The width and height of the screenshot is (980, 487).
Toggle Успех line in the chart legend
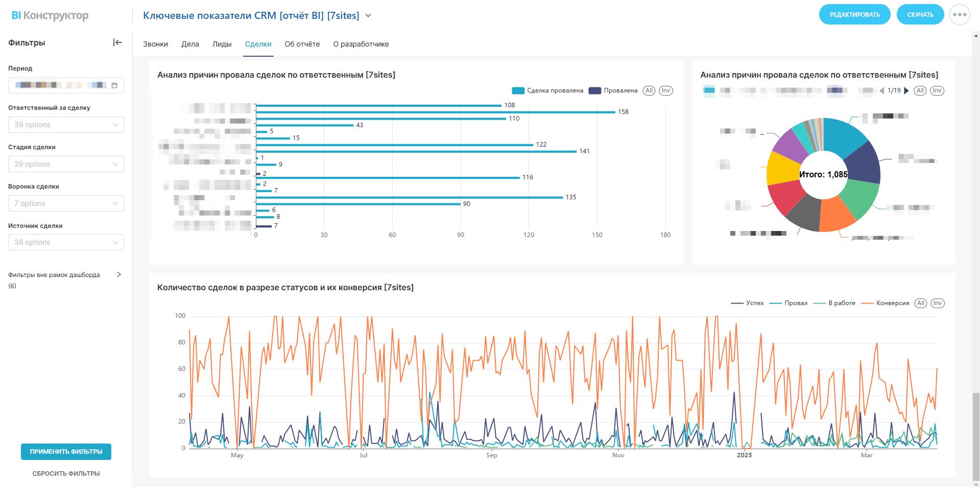(747, 303)
